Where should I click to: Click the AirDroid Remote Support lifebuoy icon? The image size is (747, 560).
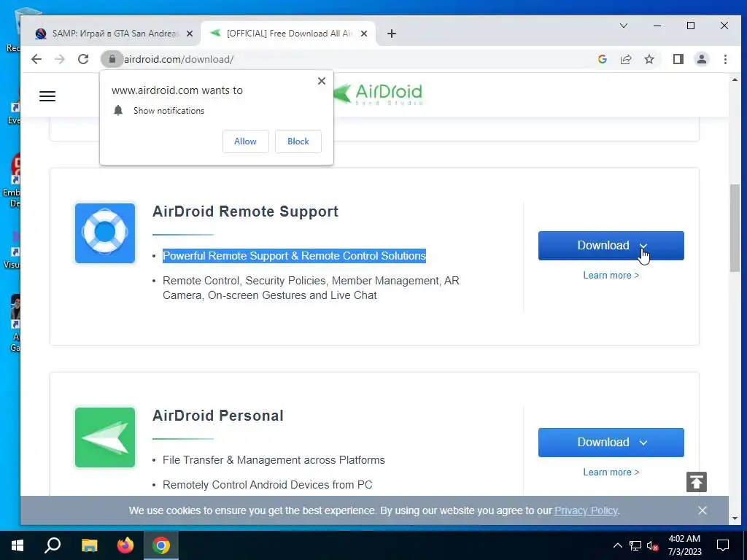[105, 233]
